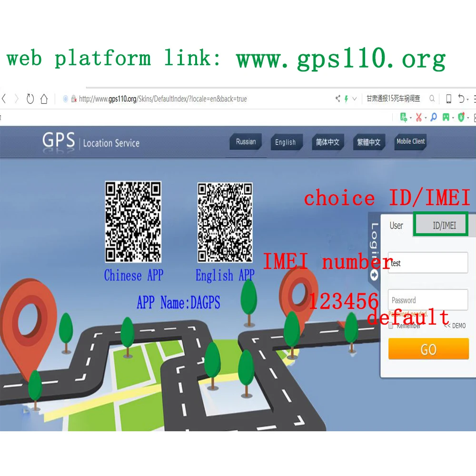
Task: Click the Chinese APP QR code
Action: (133, 222)
